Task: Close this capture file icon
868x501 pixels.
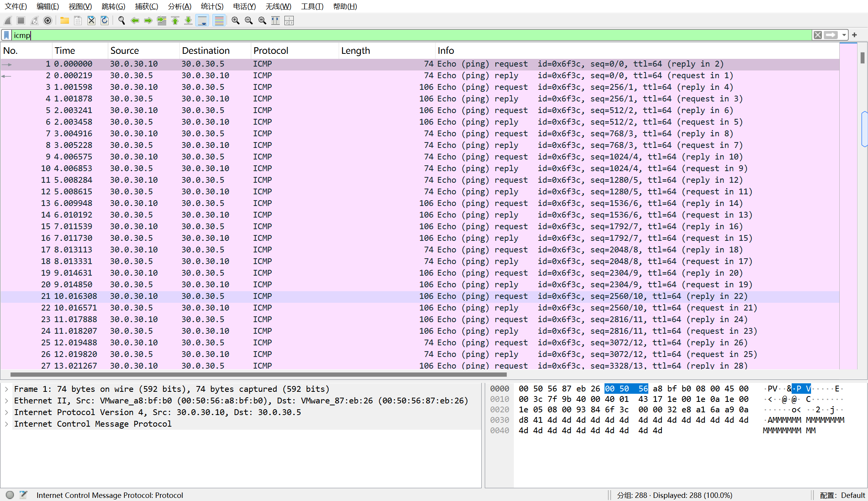Action: click(91, 21)
